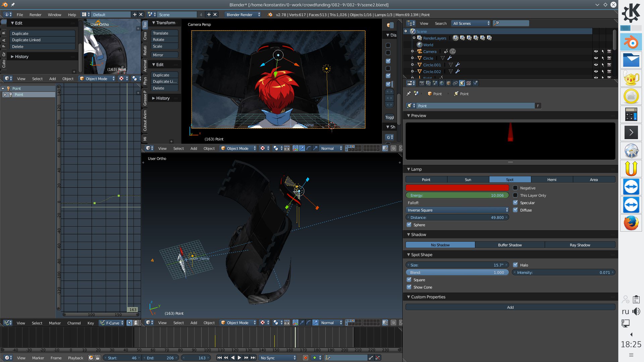Image resolution: width=644 pixels, height=362 pixels.
Task: Collapse the Spot Shape panel
Action: (409, 255)
